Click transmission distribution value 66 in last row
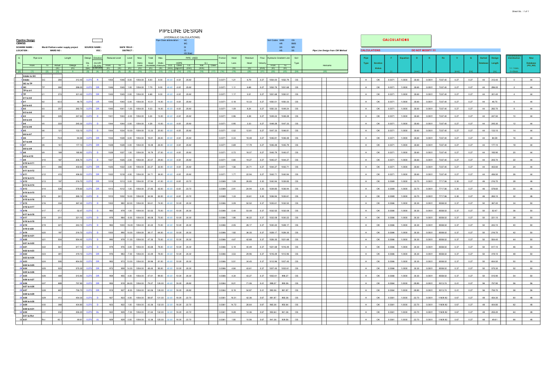Screen dimensions: 555x392 click(514, 319)
